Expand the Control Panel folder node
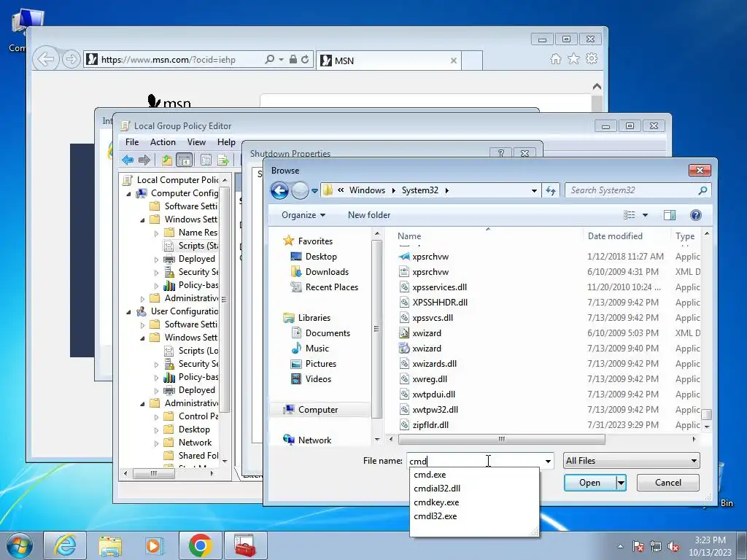This screenshot has width=747, height=560. 156,416
